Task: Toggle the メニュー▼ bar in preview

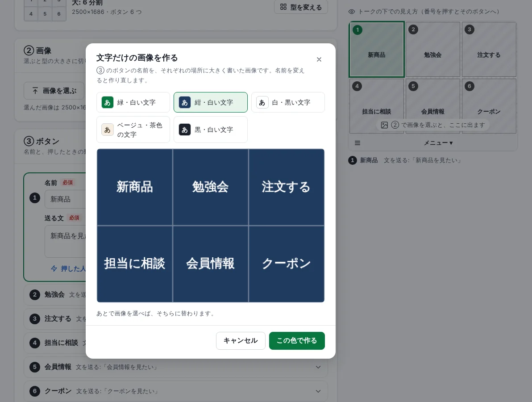Action: pos(438,143)
